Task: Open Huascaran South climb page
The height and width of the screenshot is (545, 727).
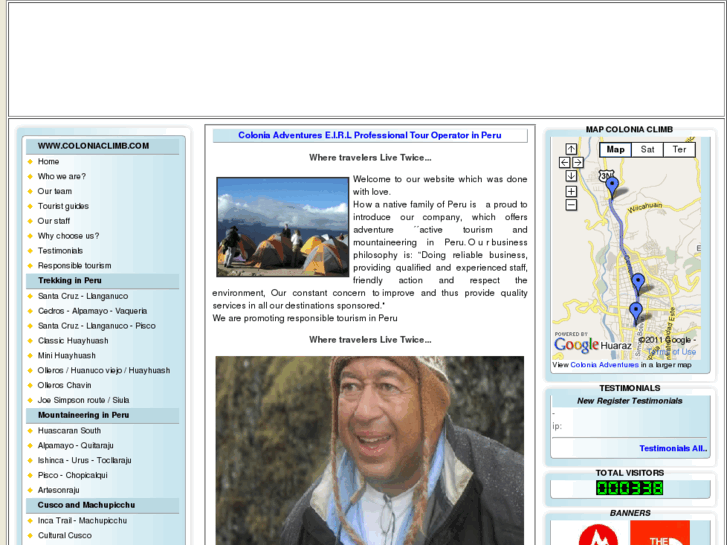Action: [69, 430]
